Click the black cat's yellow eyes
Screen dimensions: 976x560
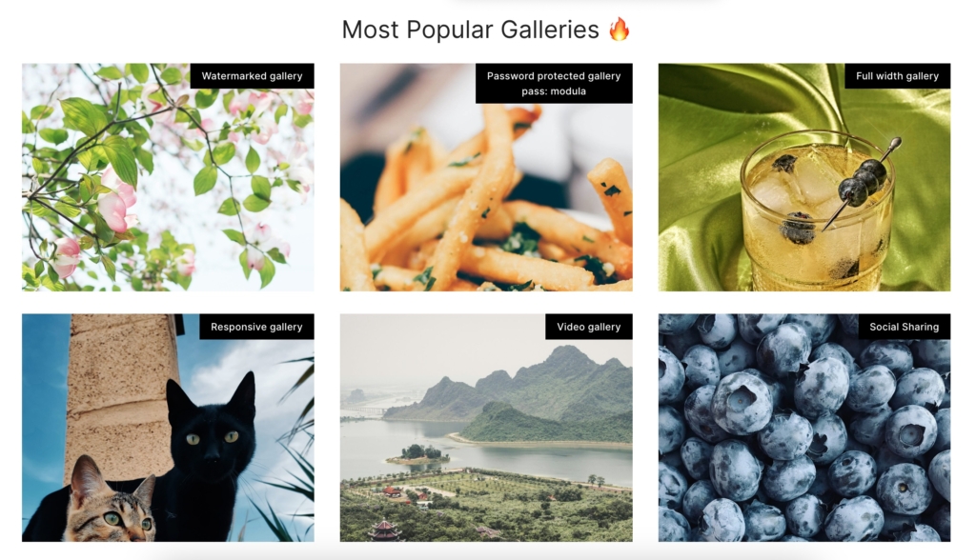click(x=213, y=438)
